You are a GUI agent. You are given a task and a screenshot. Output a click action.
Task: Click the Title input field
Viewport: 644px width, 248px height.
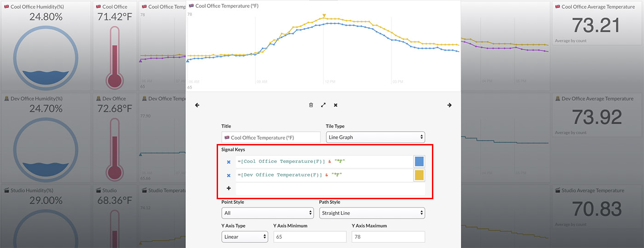(x=270, y=137)
